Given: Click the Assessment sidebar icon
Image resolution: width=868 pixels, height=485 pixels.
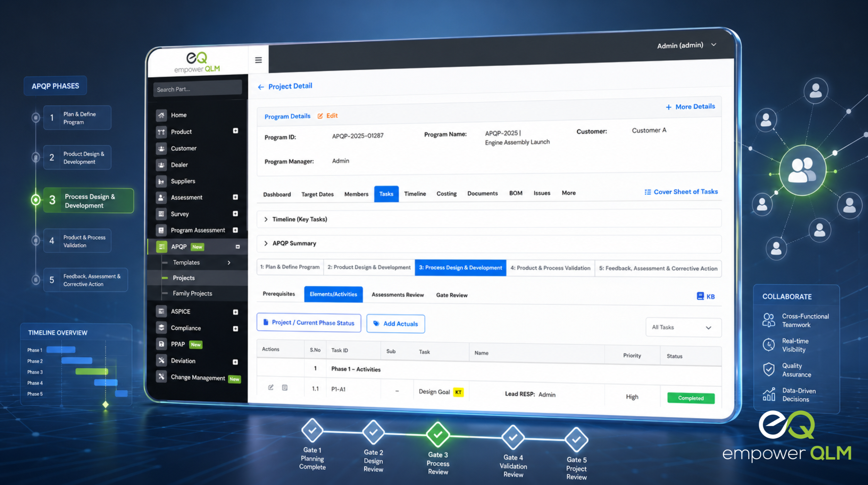Looking at the screenshot, I should point(161,197).
